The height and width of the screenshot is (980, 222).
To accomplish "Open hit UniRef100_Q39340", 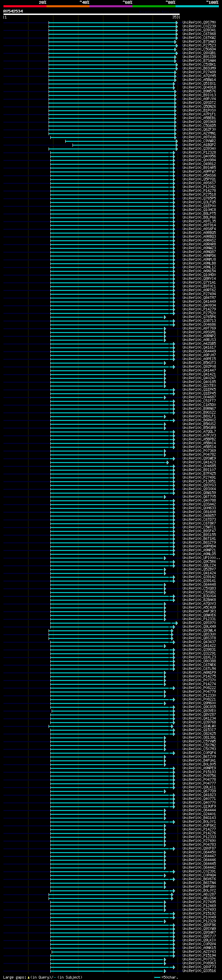I will (199, 149).
